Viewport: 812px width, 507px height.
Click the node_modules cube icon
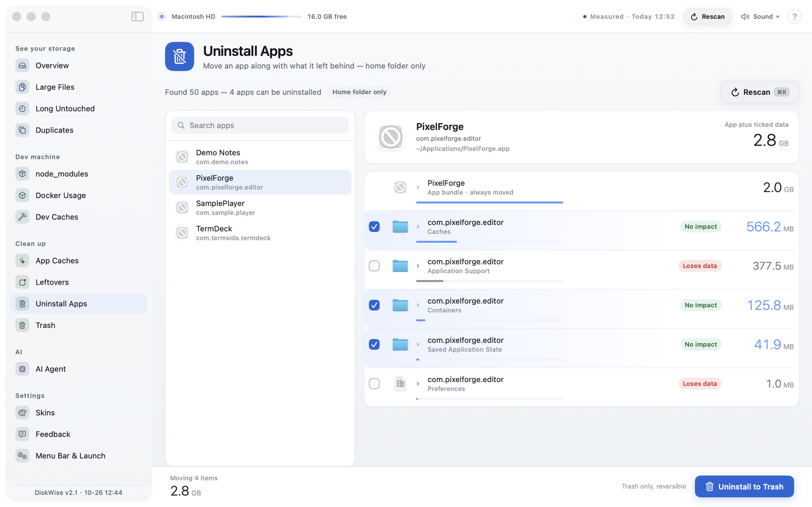tap(22, 174)
